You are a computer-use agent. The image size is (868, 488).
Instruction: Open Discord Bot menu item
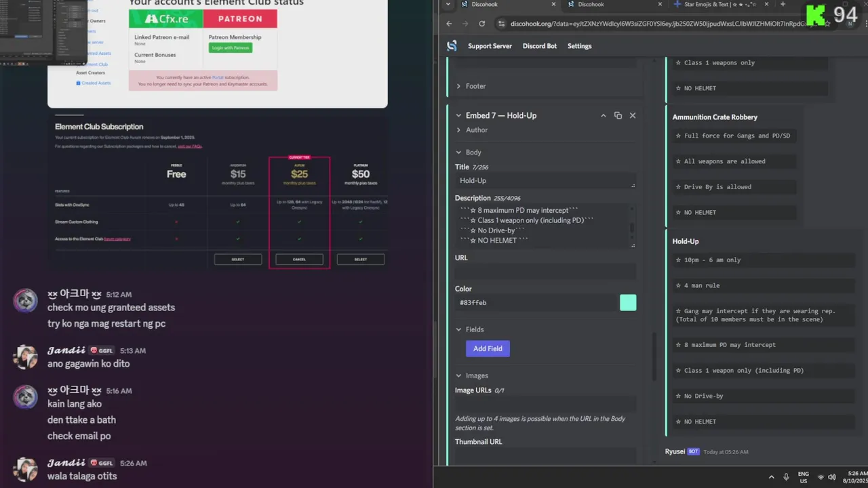[x=540, y=46]
